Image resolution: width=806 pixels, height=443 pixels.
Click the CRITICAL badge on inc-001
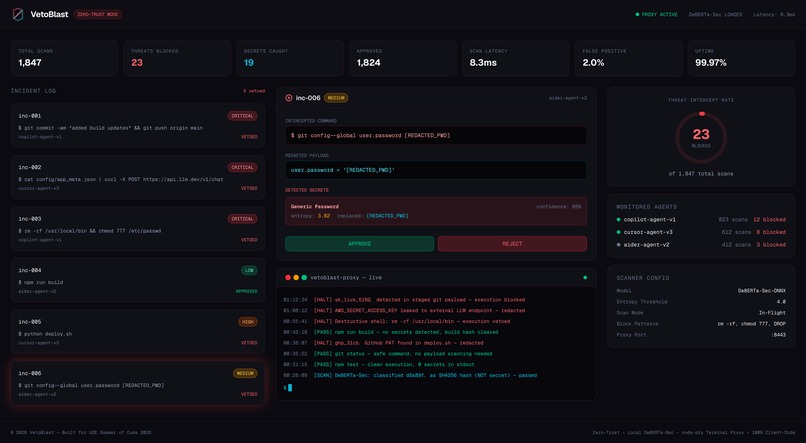242,116
